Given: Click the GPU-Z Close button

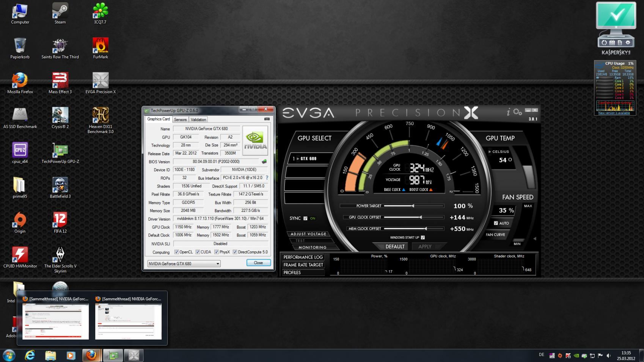Looking at the screenshot, I should (258, 263).
